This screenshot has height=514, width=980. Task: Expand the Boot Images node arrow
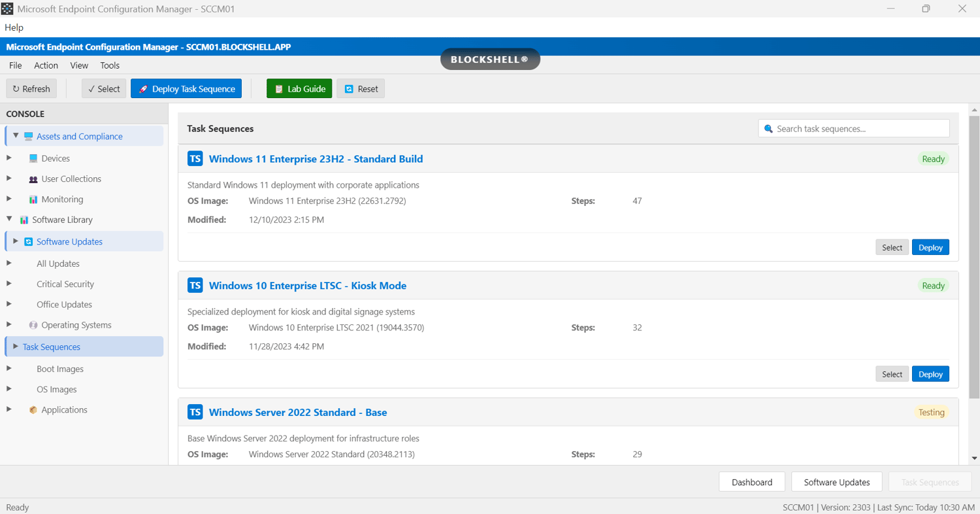pos(9,368)
